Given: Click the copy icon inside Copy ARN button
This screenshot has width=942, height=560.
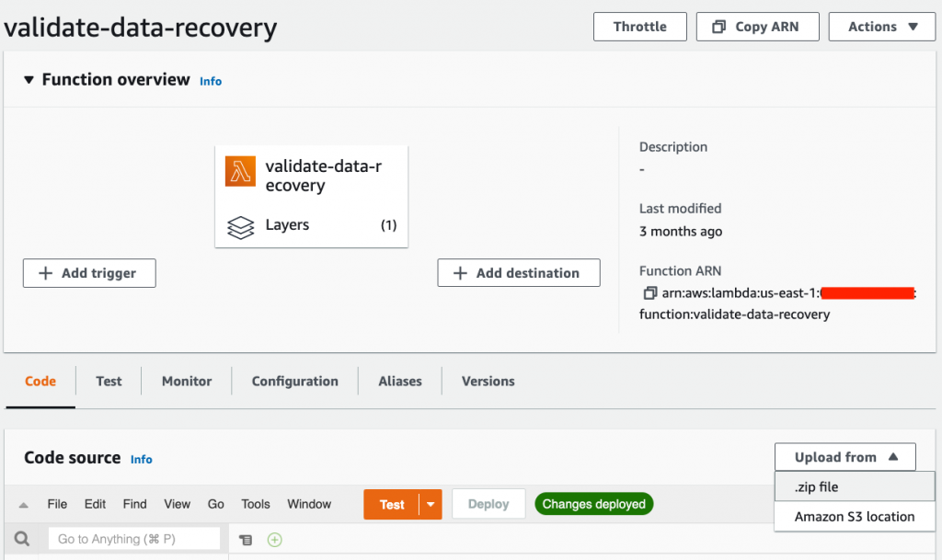Looking at the screenshot, I should (x=718, y=27).
